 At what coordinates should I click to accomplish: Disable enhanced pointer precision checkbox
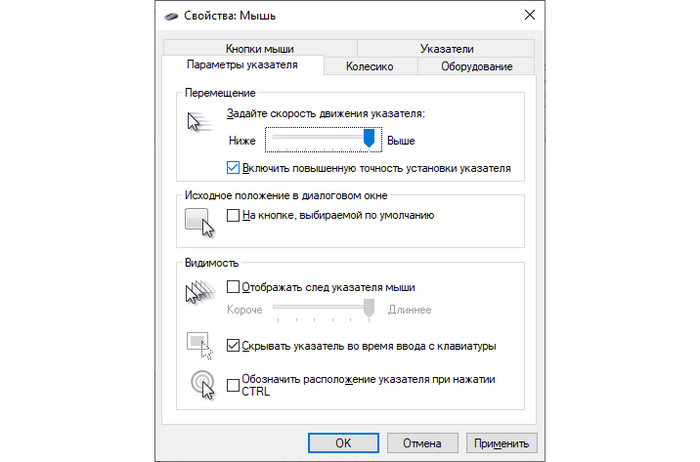(233, 168)
